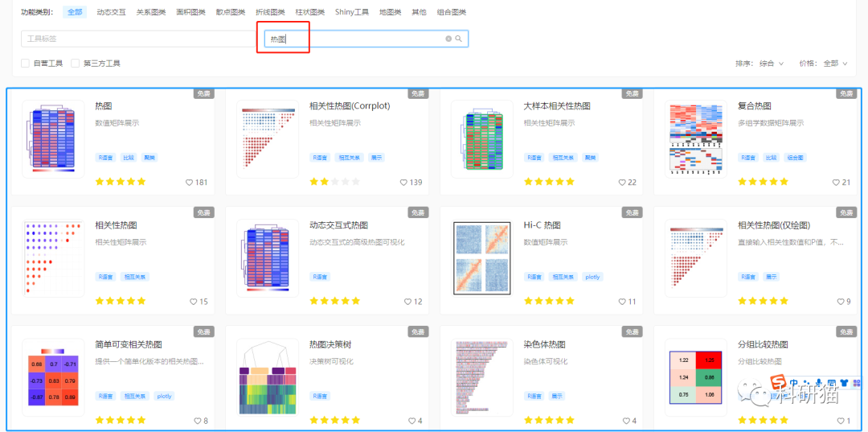Open the 染色体热图 preview thumbnail
Screen dimensions: 868x432
pos(481,377)
